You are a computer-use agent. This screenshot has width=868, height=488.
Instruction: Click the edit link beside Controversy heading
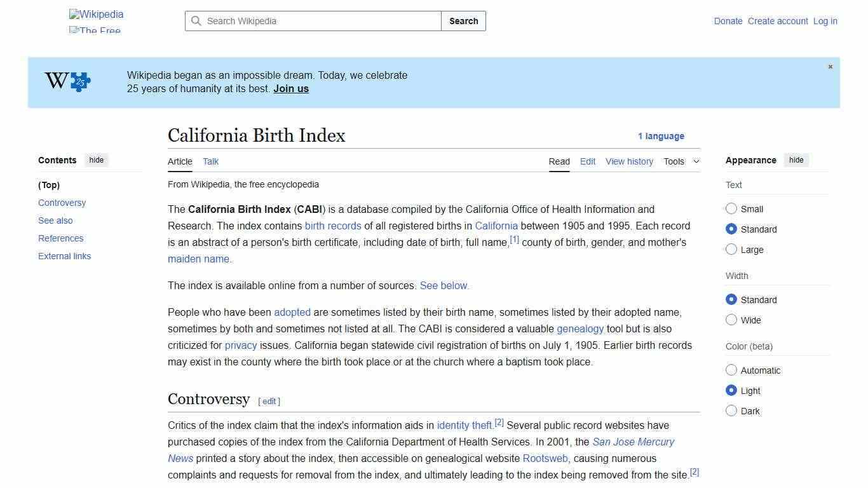coord(269,401)
